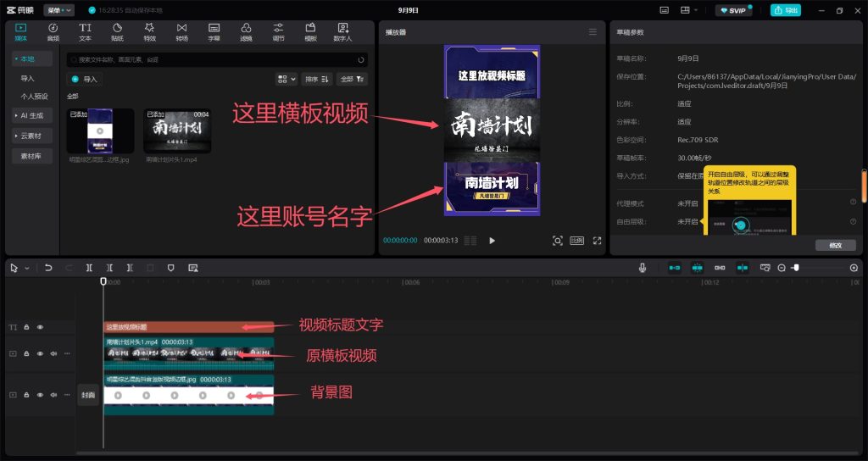The width and height of the screenshot is (868, 461).
Task: Click the timeline zoom slider handle
Action: click(x=796, y=268)
